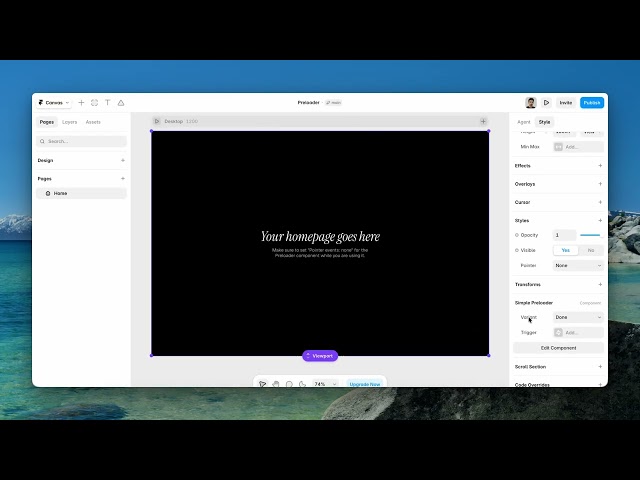The image size is (640, 480).
Task: Add a new page with Pages plus
Action: [123, 179]
